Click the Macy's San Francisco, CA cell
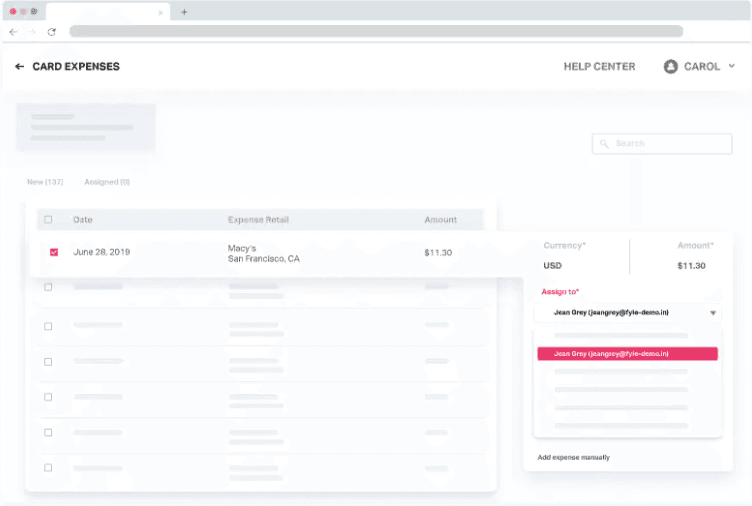 click(x=263, y=253)
